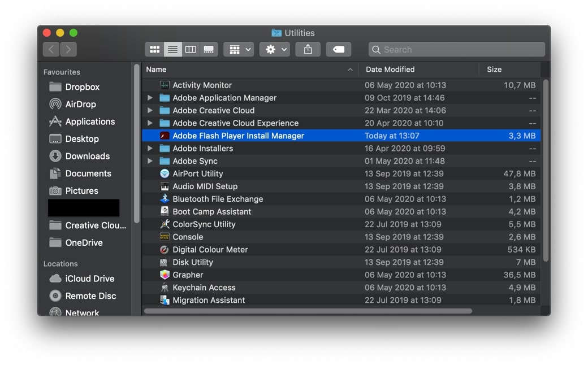Image resolution: width=588 pixels, height=365 pixels.
Task: Select the Grapher app icon
Action: pyautogui.click(x=164, y=275)
